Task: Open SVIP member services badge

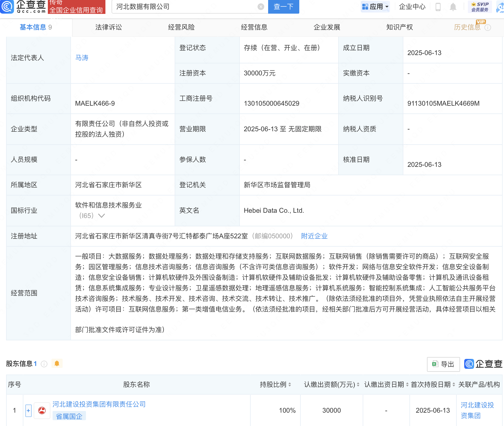Action: pos(480,7)
